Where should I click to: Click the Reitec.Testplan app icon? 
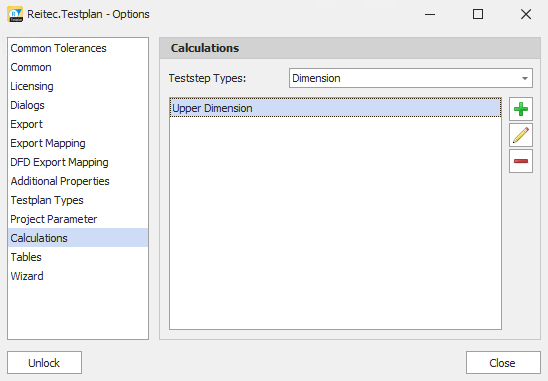15,14
